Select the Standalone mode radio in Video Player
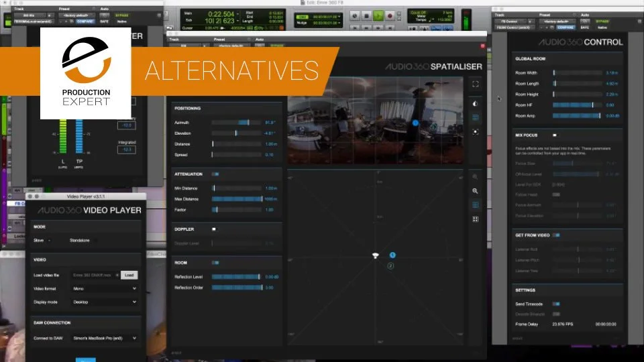Viewport: 644px width, 362px height. point(95,241)
